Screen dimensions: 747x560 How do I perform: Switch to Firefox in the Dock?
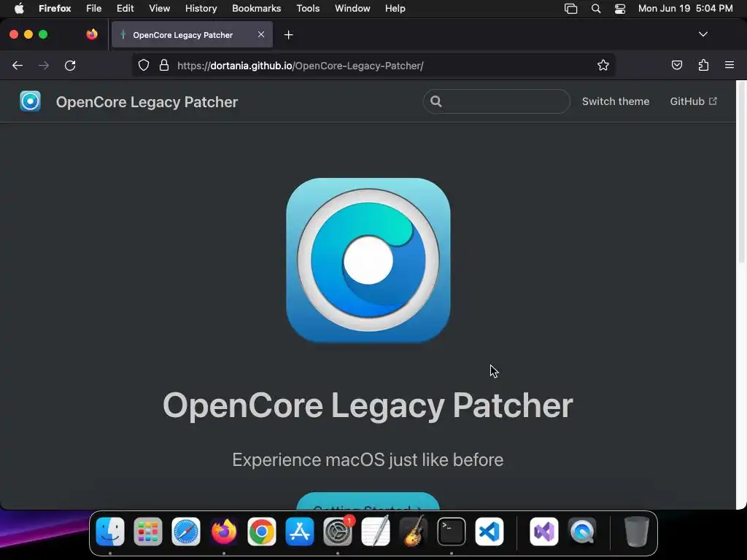(223, 532)
